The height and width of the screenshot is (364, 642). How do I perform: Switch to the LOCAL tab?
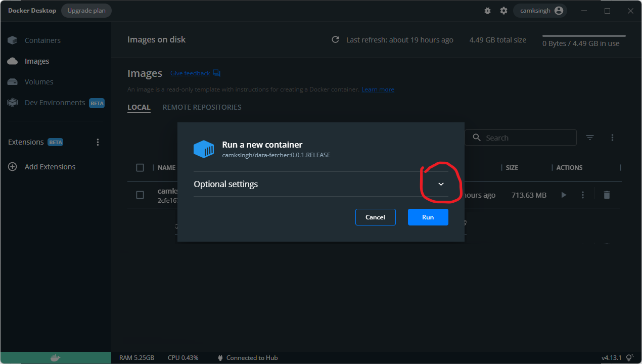139,107
